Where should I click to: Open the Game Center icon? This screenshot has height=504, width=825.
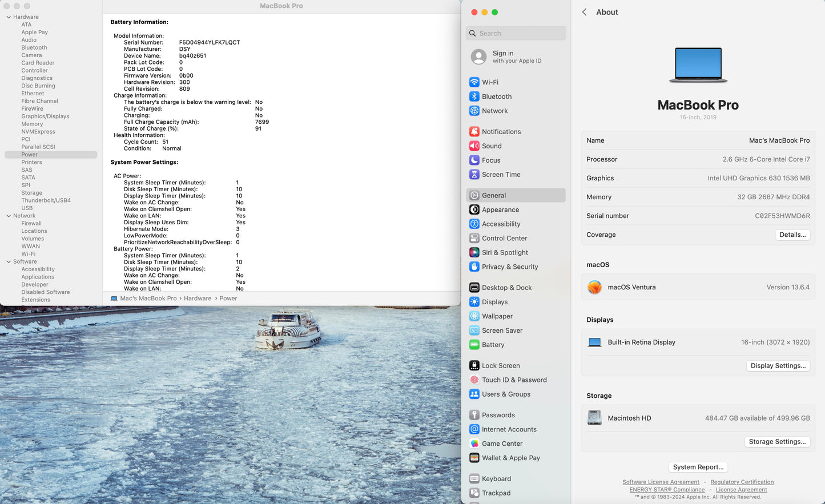point(474,443)
